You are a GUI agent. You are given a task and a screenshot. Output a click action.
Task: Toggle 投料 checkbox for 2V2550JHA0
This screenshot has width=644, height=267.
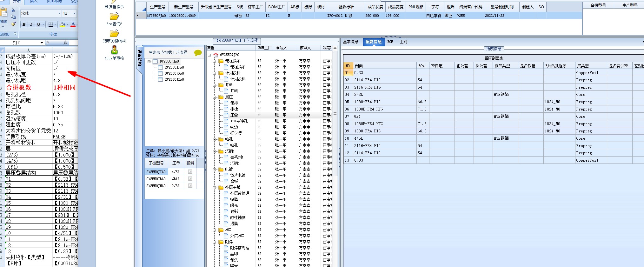[190, 186]
